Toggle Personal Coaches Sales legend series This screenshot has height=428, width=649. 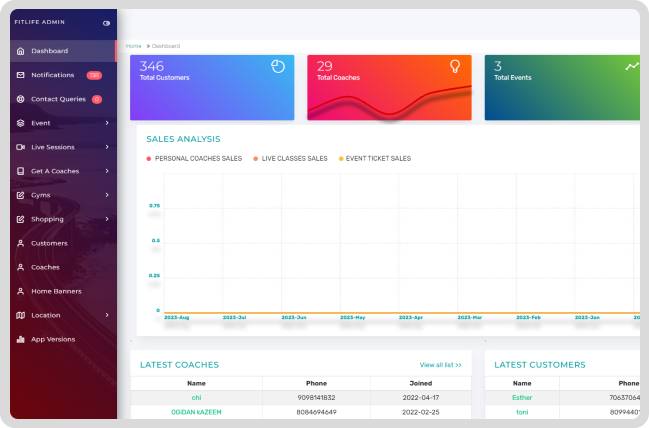[x=194, y=159]
